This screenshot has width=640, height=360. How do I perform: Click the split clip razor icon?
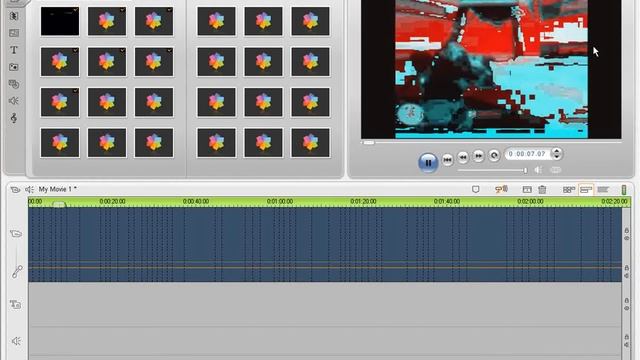pyautogui.click(x=527, y=189)
